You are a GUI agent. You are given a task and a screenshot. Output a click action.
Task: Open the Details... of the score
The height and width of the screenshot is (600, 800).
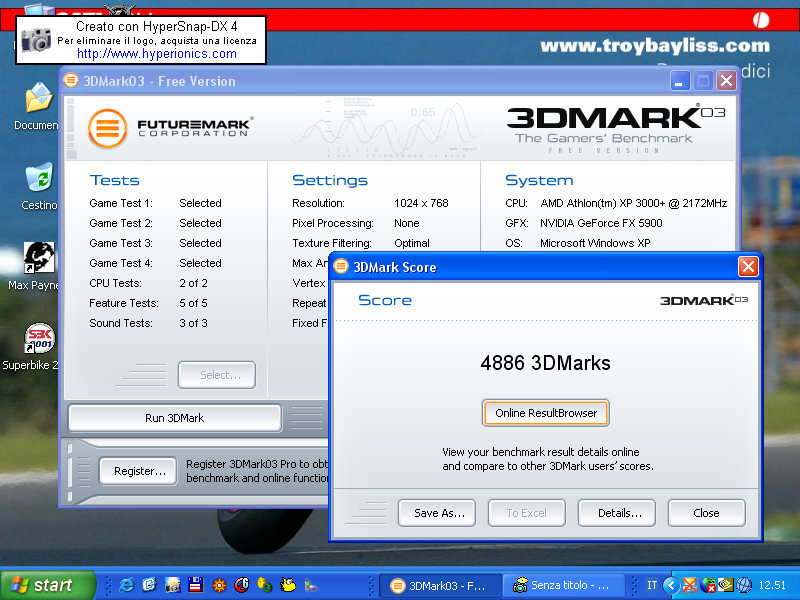[617, 513]
